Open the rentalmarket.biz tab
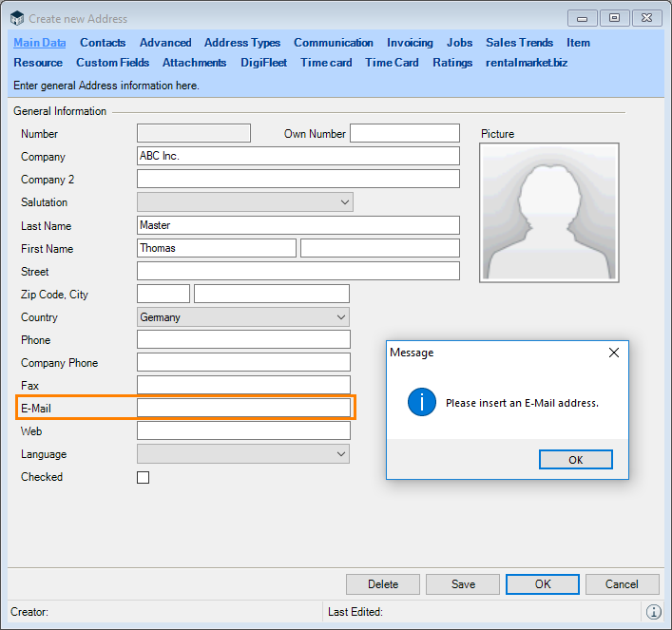Image resolution: width=672 pixels, height=630 pixels. (527, 63)
